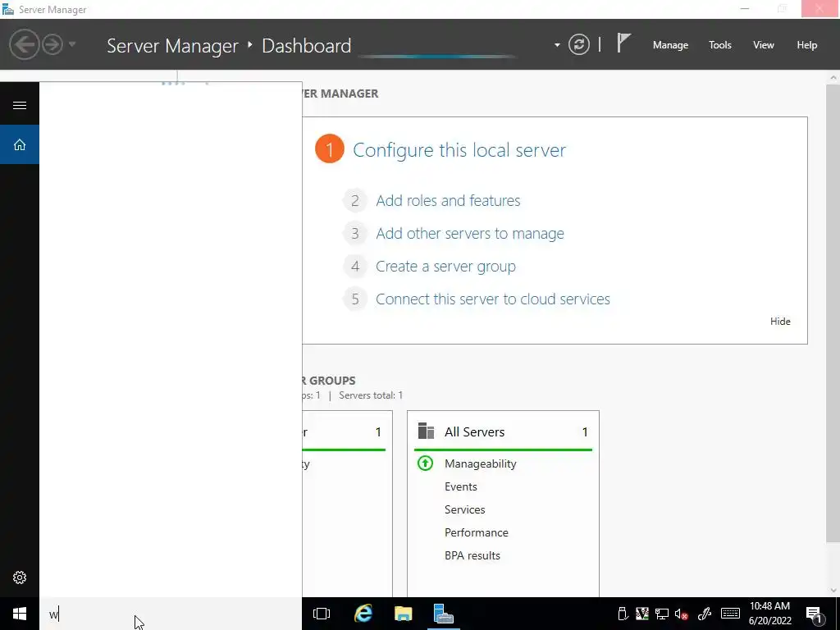The width and height of the screenshot is (840, 630).
Task: Click the muted volume tray icon
Action: 682,614
